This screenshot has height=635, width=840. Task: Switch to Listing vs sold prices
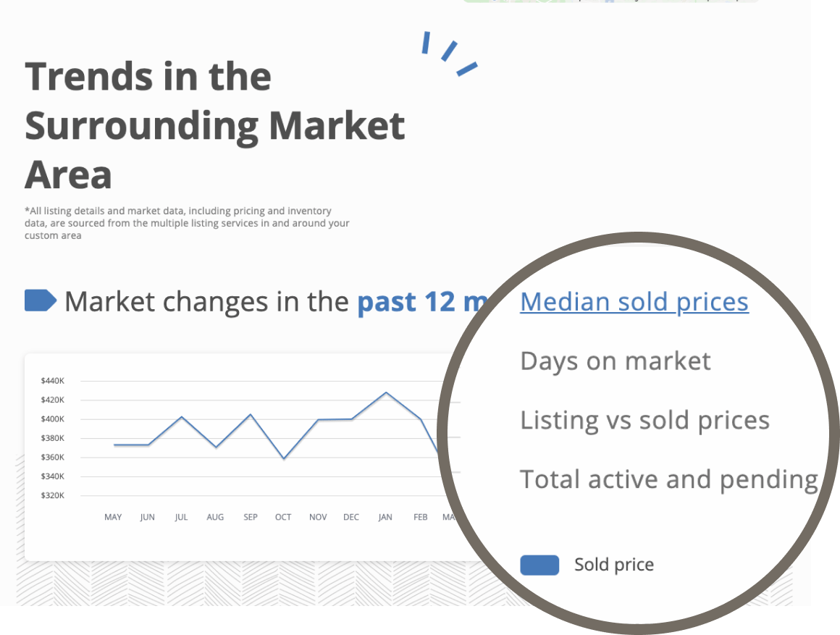tap(645, 420)
